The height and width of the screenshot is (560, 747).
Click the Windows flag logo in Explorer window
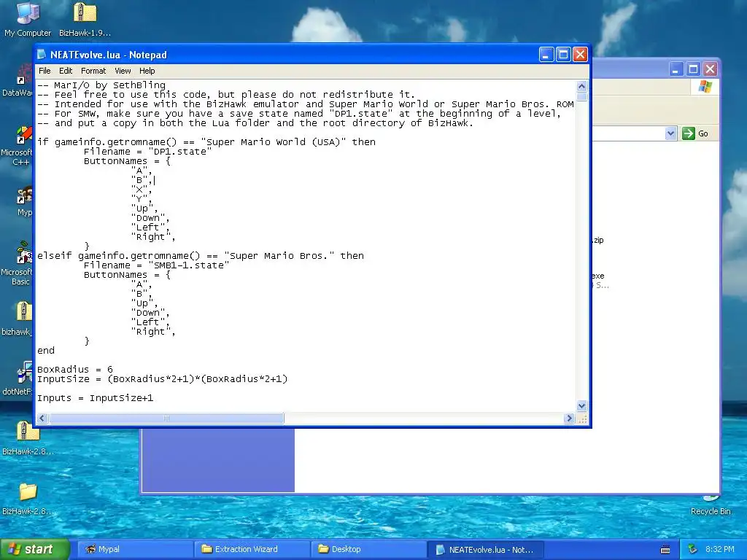coord(705,87)
